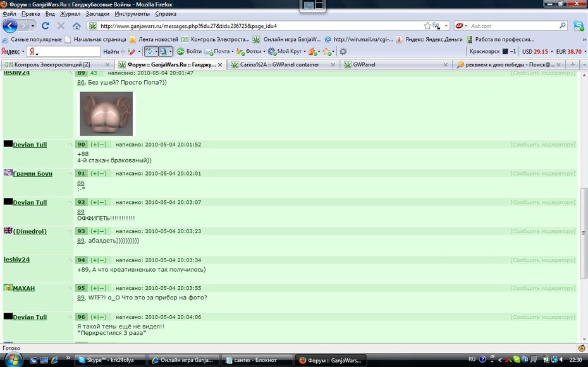
Task: Click reply arrow icon next to МАХАН
Action: point(70,288)
